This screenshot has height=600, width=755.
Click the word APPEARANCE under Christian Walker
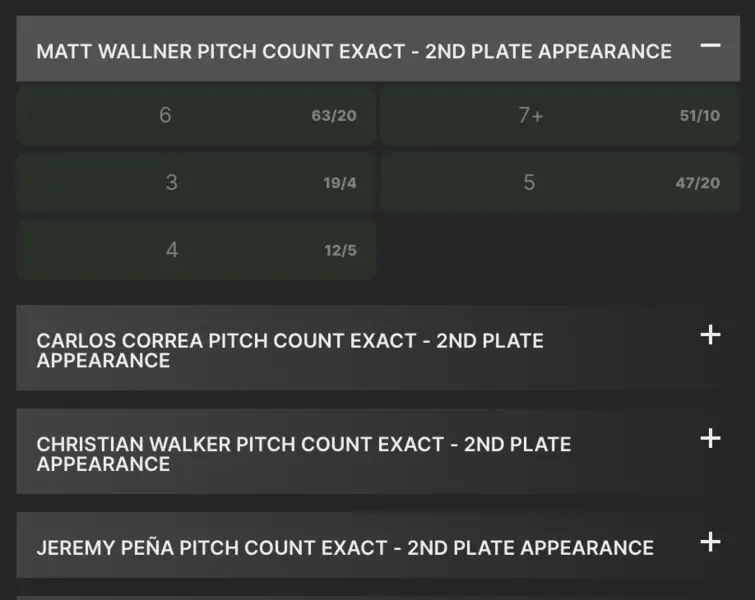pos(103,464)
